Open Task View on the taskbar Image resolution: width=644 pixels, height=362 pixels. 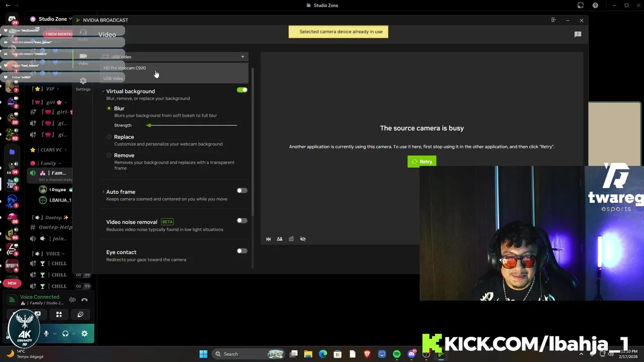pyautogui.click(x=294, y=354)
